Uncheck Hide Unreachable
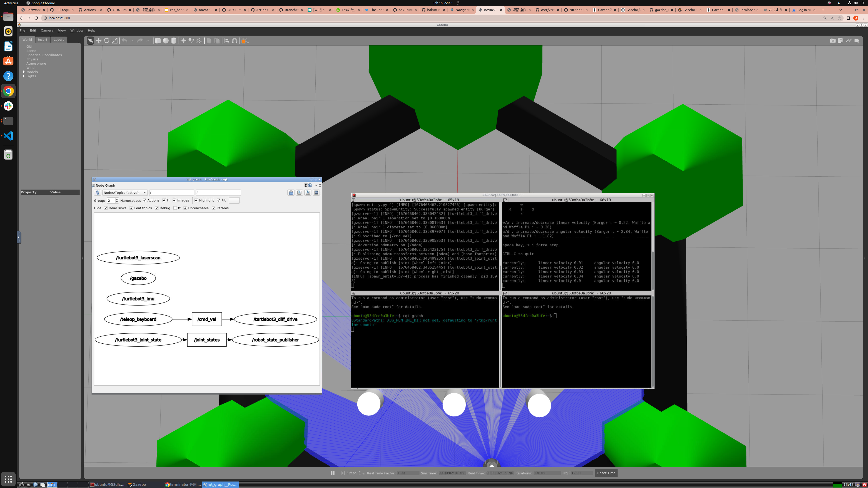The height and width of the screenshot is (488, 868). click(185, 208)
